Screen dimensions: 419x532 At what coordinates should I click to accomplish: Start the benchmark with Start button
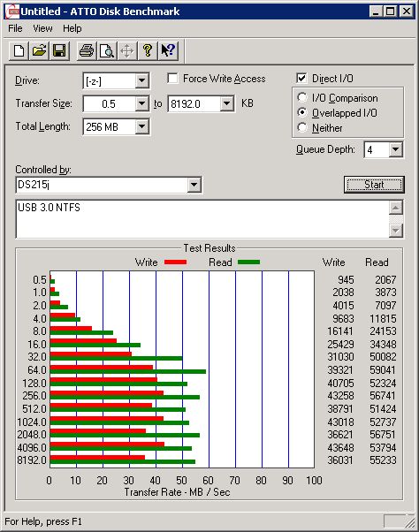pyautogui.click(x=374, y=185)
